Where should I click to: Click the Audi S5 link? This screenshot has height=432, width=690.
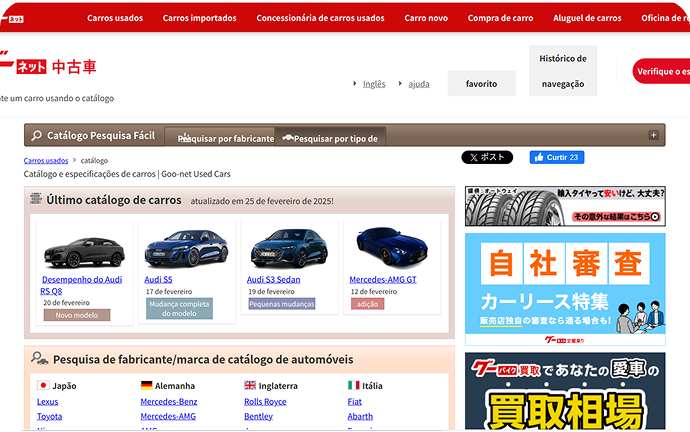coord(158,279)
